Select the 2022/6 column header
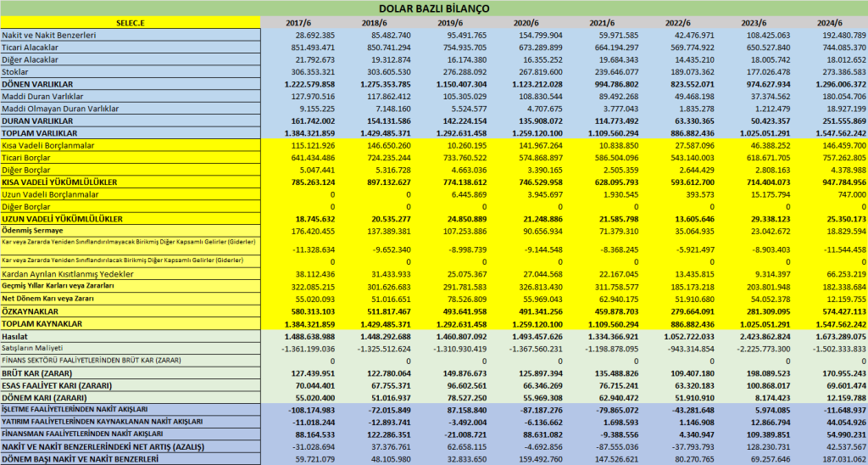 [x=677, y=23]
